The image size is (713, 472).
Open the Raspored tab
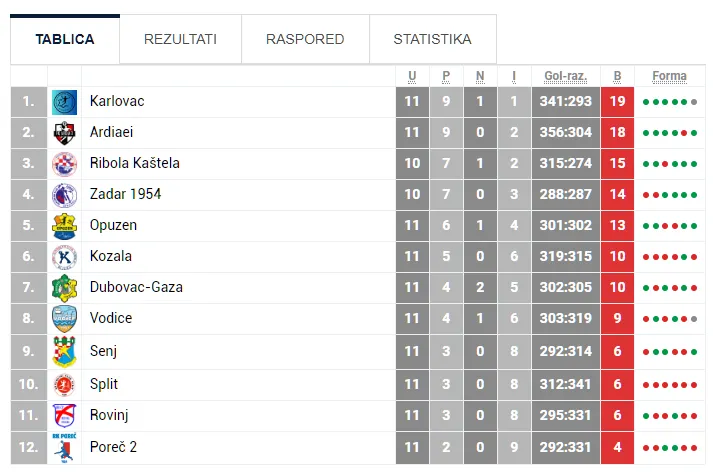[305, 39]
